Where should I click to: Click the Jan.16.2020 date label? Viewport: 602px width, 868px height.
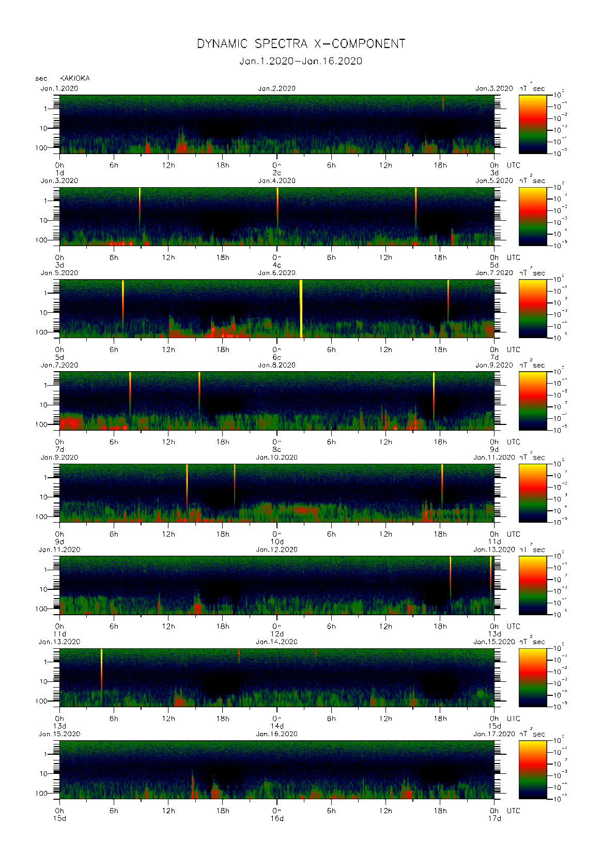point(277,734)
